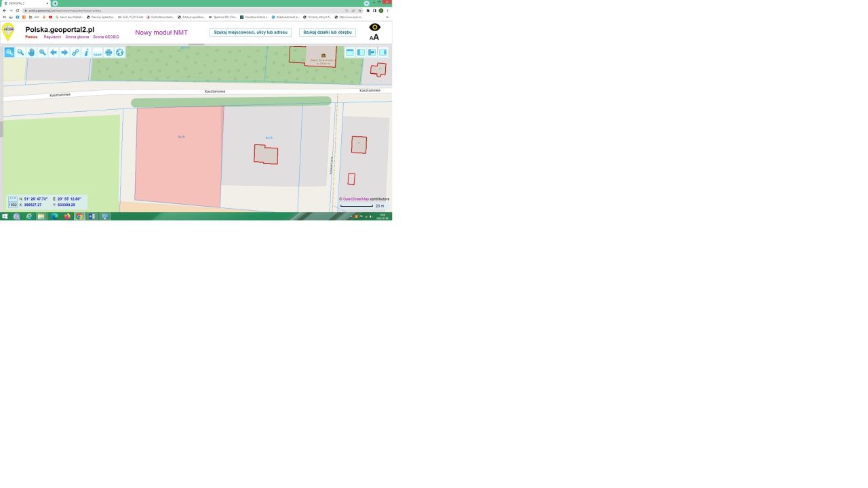Screen dimensions: 868x488
Task: Open File Explorer from the taskbar
Action: click(41, 217)
